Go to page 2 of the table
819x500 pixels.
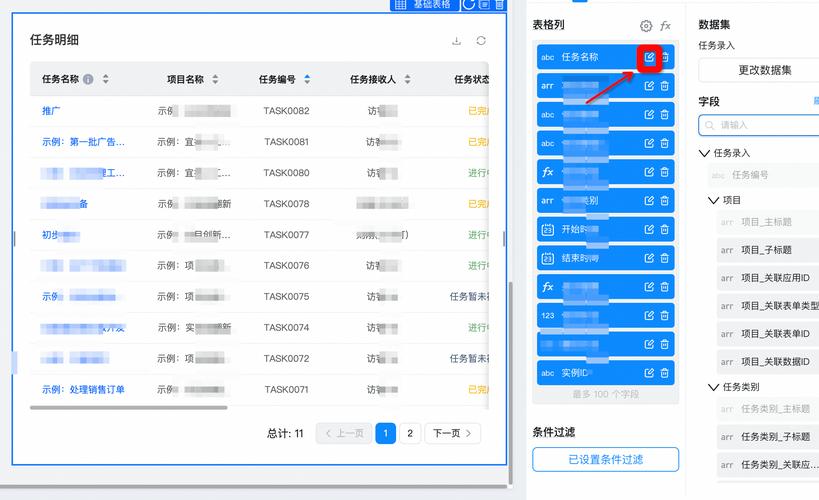tap(410, 433)
